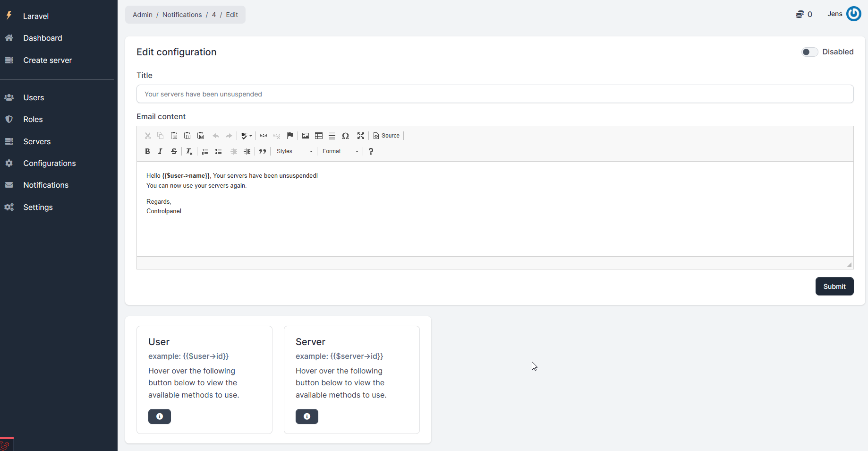
Task: Insert a link with the Link icon
Action: click(x=264, y=136)
